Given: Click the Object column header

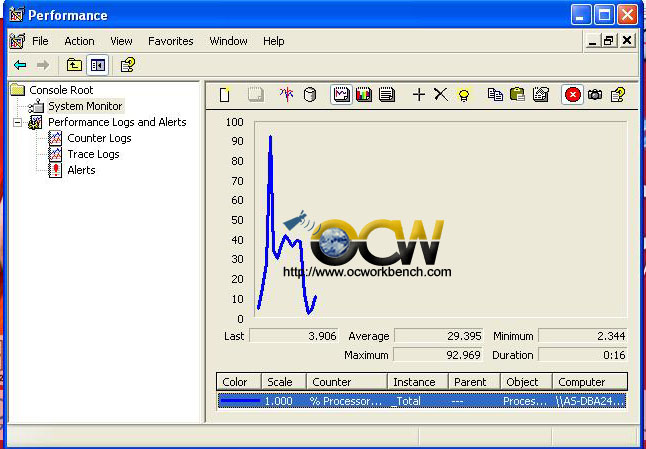Looking at the screenshot, I should pyautogui.click(x=527, y=382).
